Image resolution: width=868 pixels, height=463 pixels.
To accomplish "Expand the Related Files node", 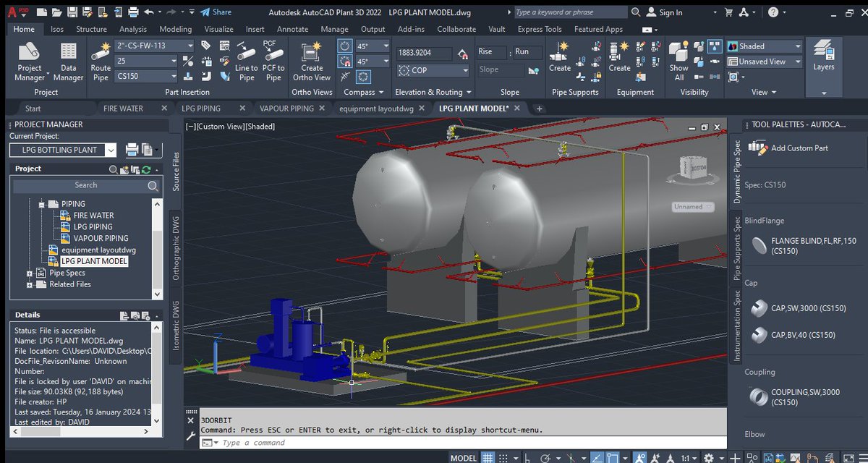I will tap(30, 285).
